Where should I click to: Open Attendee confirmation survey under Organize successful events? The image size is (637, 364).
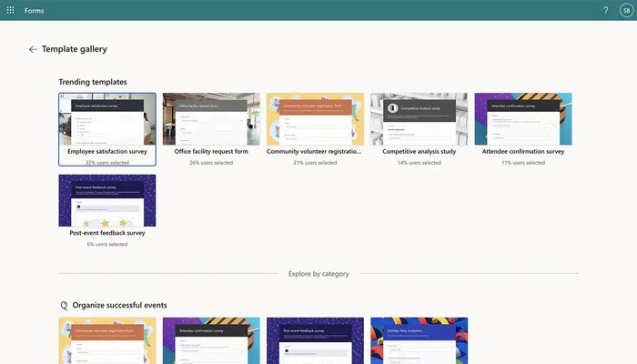click(211, 340)
